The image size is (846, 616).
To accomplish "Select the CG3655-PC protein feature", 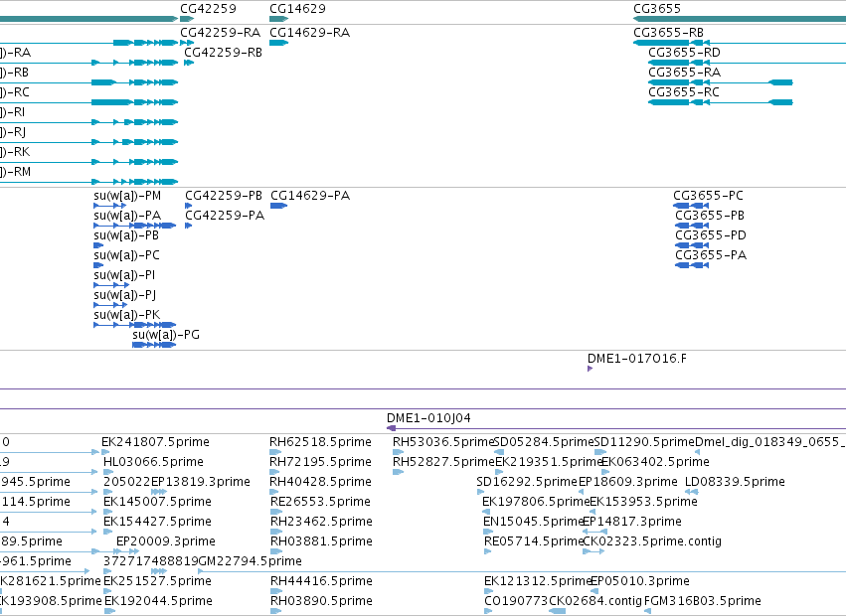I will click(691, 206).
